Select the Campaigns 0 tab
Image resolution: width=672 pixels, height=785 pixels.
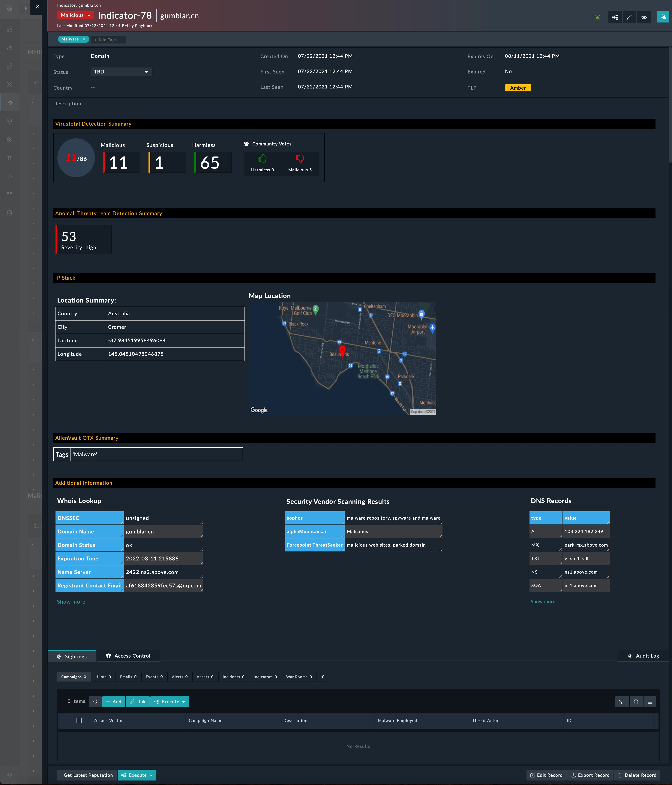pos(74,677)
